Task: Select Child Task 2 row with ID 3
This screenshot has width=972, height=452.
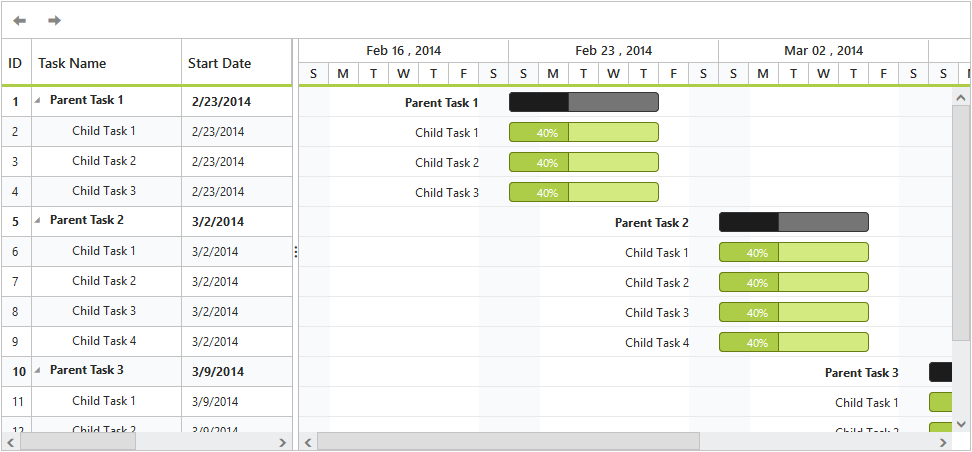Action: [x=104, y=161]
